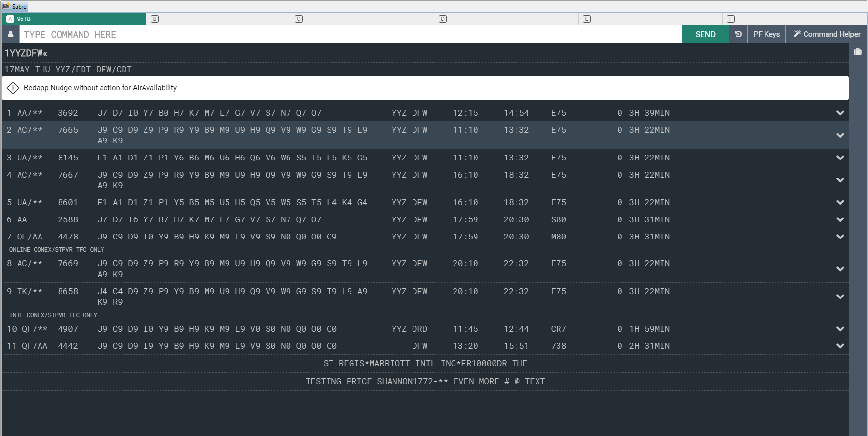Click the Redapp Nudge diamond info icon
This screenshot has width=868, height=436.
[x=13, y=88]
